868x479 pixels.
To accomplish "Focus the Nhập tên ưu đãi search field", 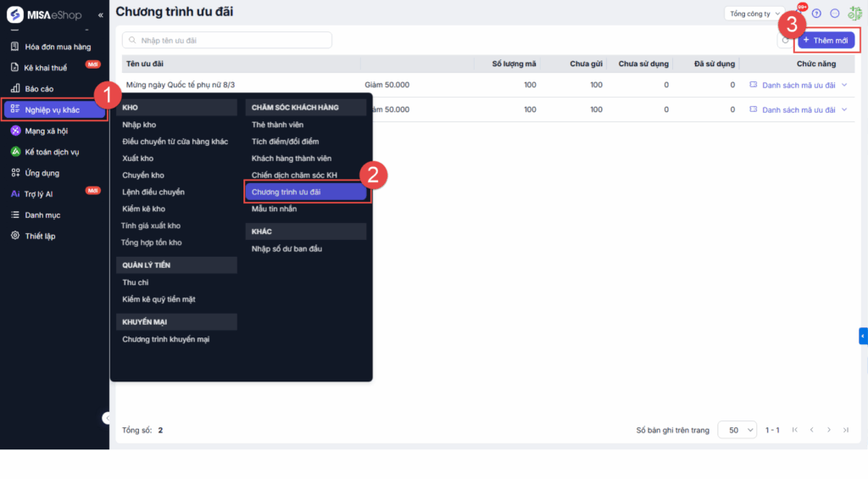I will [227, 41].
